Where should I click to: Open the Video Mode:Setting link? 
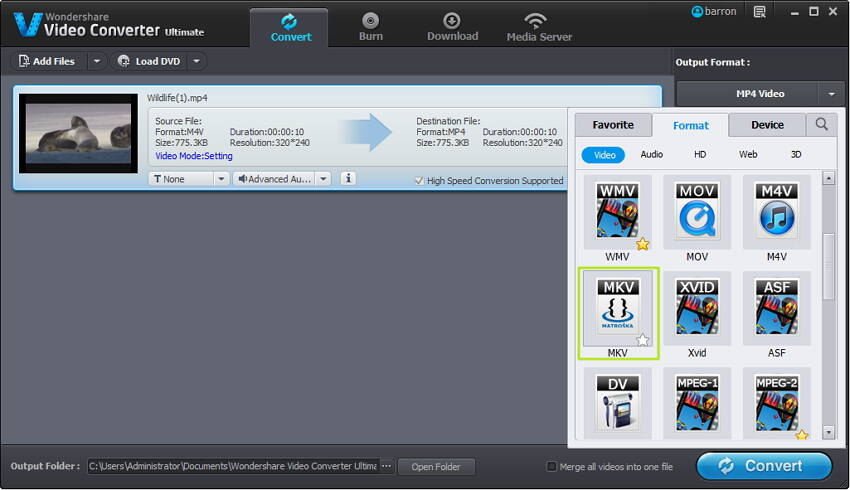194,156
